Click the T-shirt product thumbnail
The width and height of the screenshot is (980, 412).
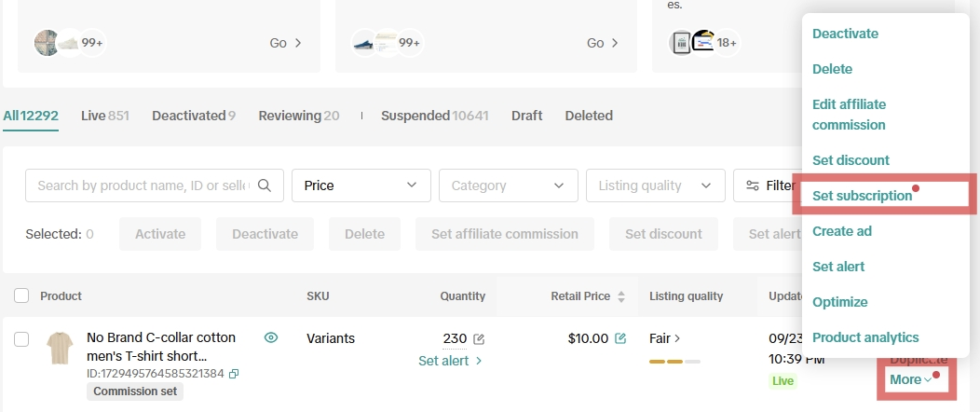(x=61, y=348)
